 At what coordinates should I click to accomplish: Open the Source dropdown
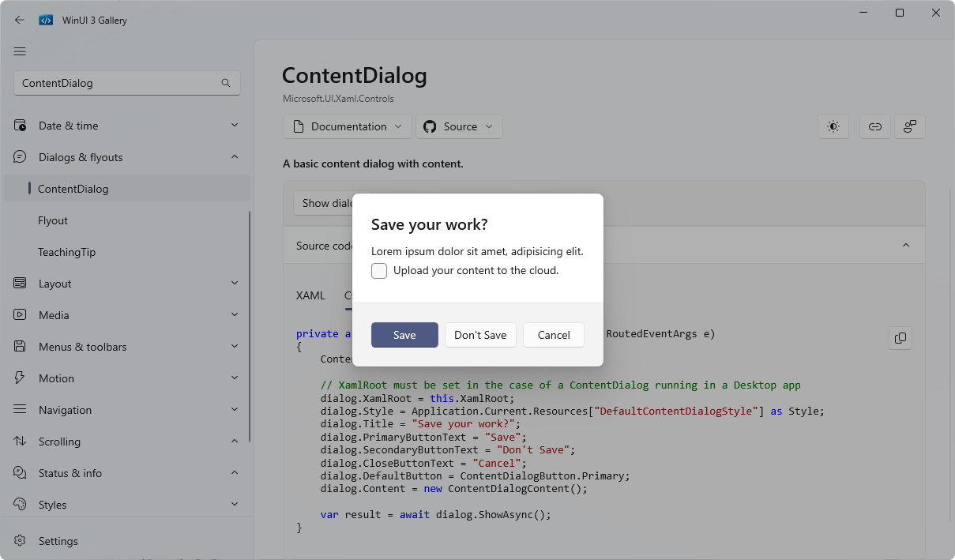(x=459, y=126)
